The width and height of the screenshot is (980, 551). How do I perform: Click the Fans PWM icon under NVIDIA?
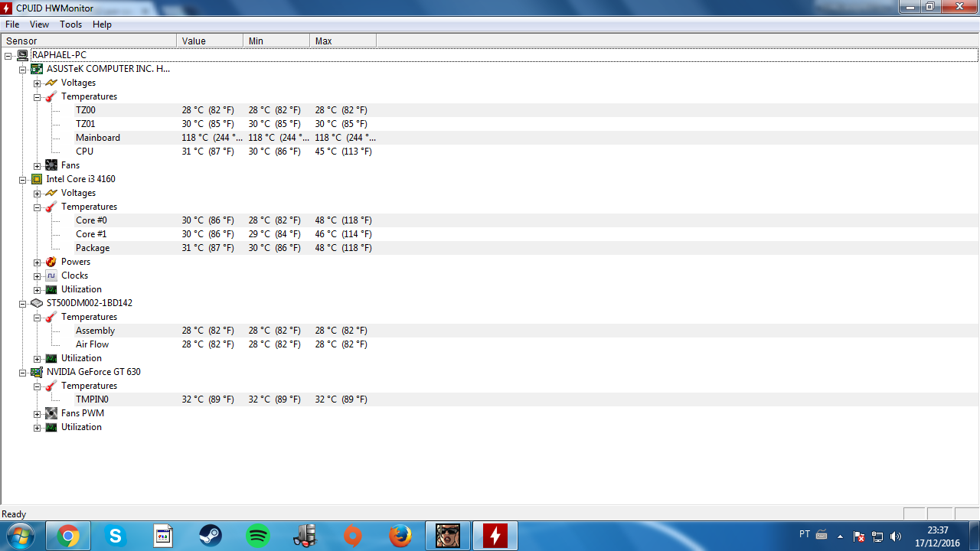[51, 413]
